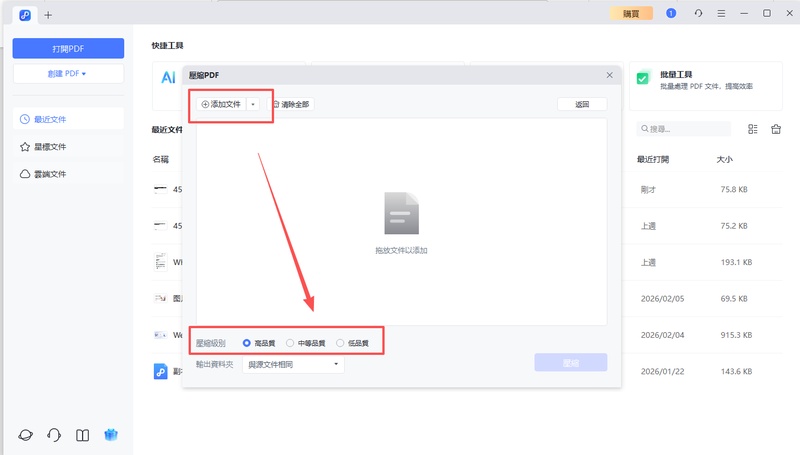The image size is (800, 455).
Task: Click the 最近打開 column header
Action: point(653,159)
